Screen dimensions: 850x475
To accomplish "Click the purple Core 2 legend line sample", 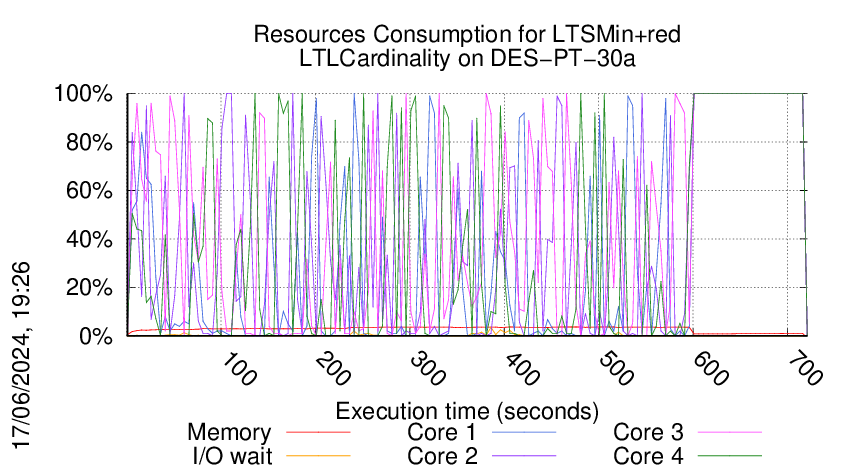I will pos(524,456).
